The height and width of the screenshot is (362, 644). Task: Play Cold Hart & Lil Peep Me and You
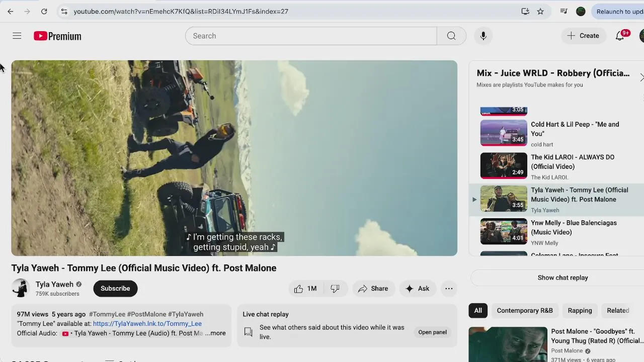coord(504,133)
